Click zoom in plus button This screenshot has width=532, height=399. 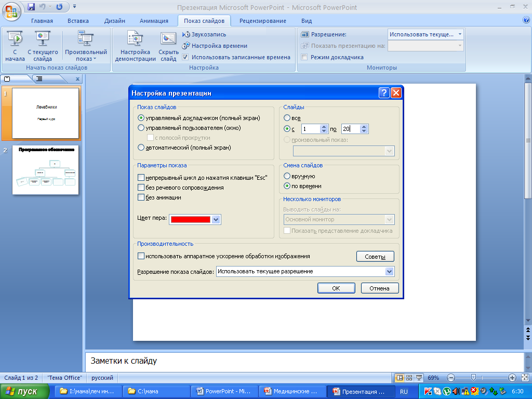512,378
